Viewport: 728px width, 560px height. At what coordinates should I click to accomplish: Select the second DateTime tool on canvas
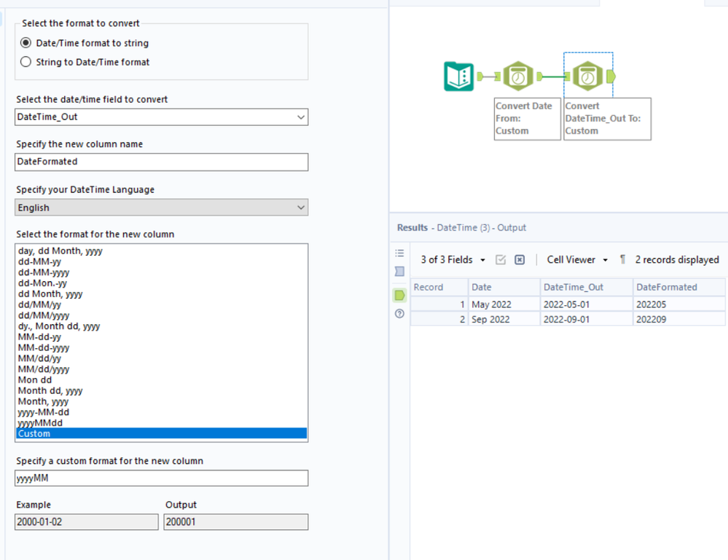(x=588, y=76)
